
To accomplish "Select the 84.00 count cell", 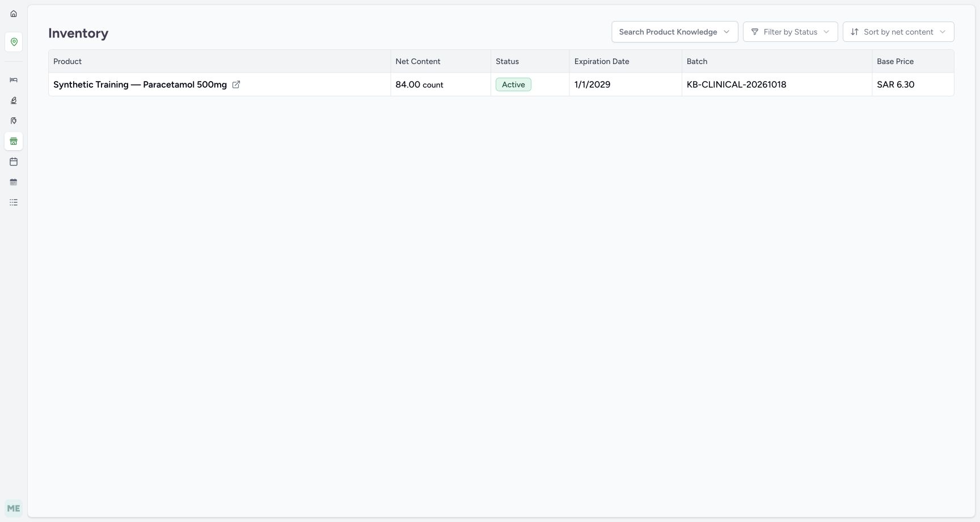I will point(441,84).
